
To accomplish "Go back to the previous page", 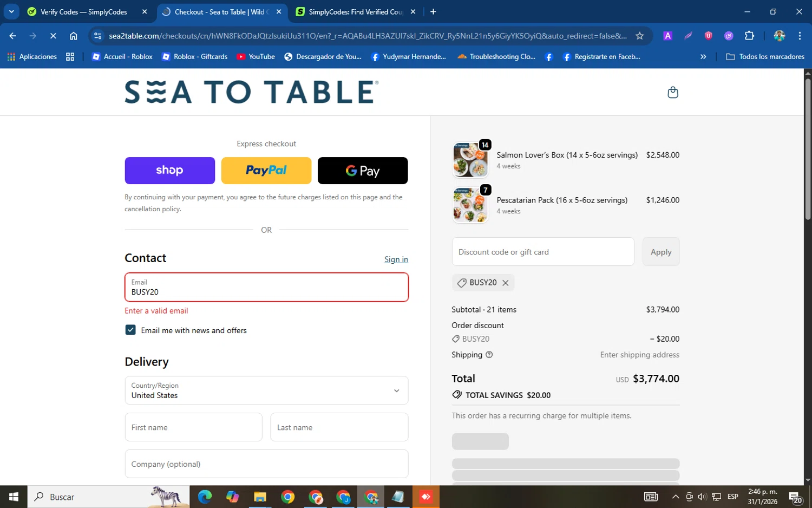I will click(x=13, y=36).
